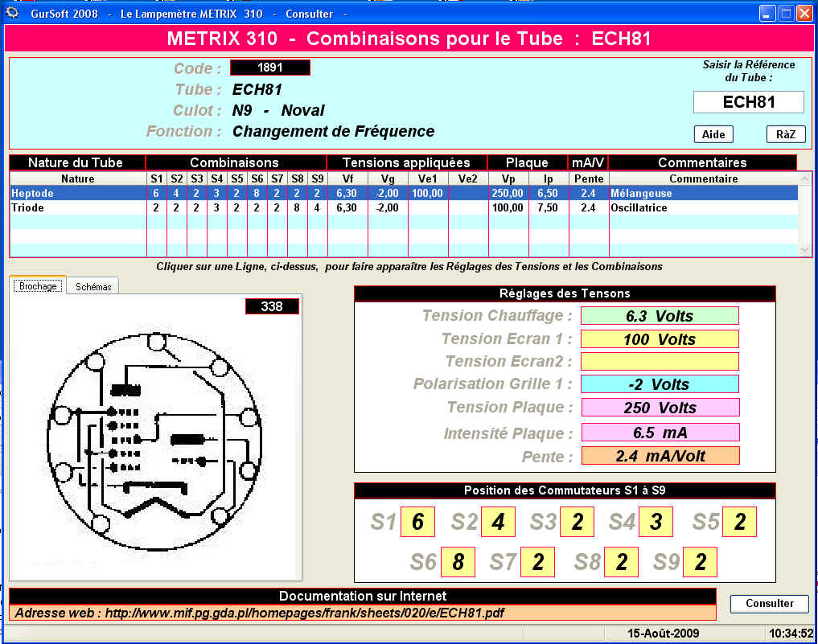Screen dimensions: 818x644
Task: Select the Triode row in the table
Action: (x=404, y=207)
